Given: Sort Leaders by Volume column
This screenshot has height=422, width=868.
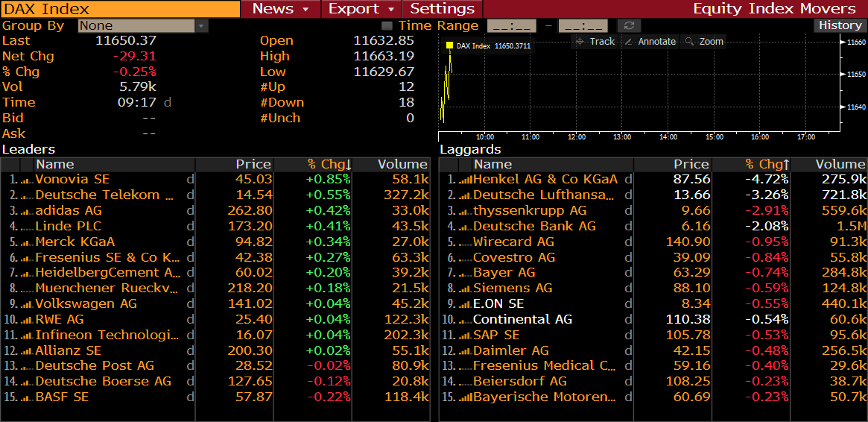Looking at the screenshot, I should click(391, 165).
